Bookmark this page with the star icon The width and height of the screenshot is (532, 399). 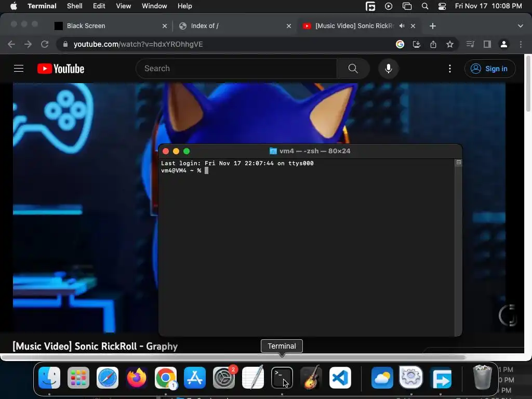pyautogui.click(x=450, y=44)
